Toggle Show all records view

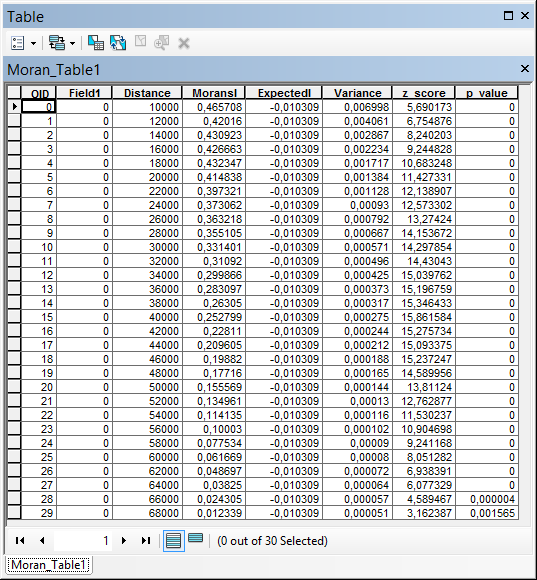point(174,540)
